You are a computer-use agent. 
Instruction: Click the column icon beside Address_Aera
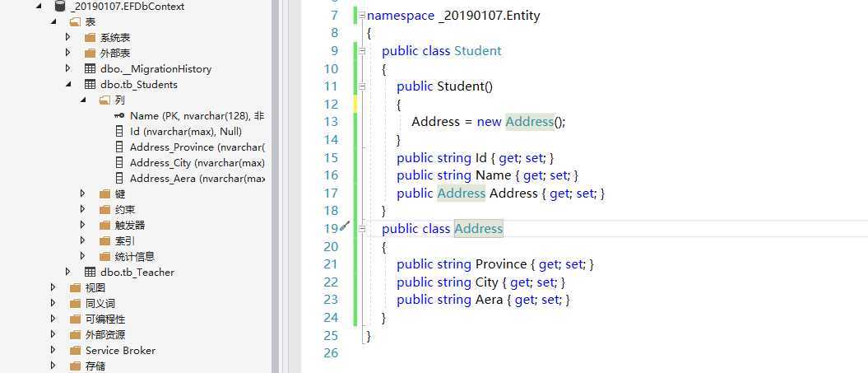tap(119, 178)
